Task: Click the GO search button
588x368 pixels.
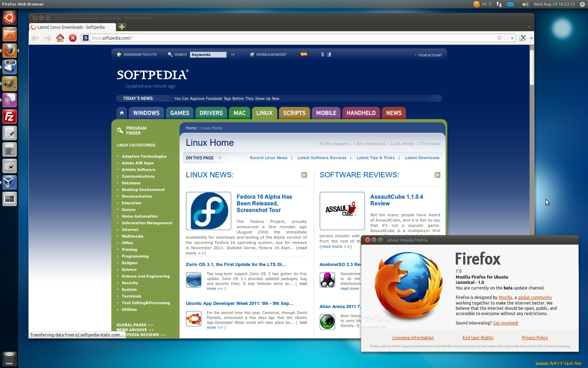Action: (233, 55)
